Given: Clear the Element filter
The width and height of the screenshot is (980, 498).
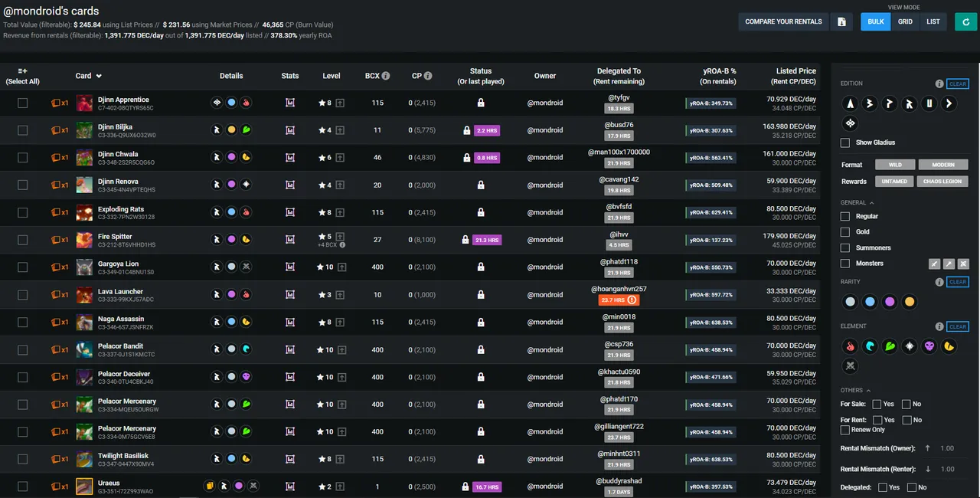Looking at the screenshot, I should [958, 326].
